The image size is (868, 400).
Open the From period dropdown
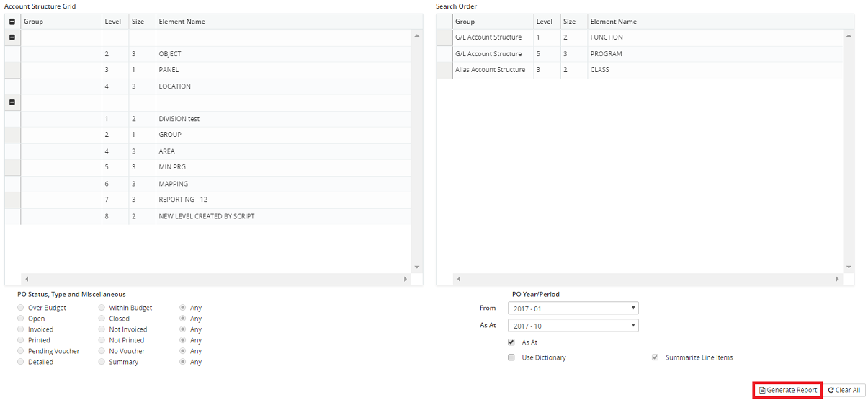[x=573, y=308]
